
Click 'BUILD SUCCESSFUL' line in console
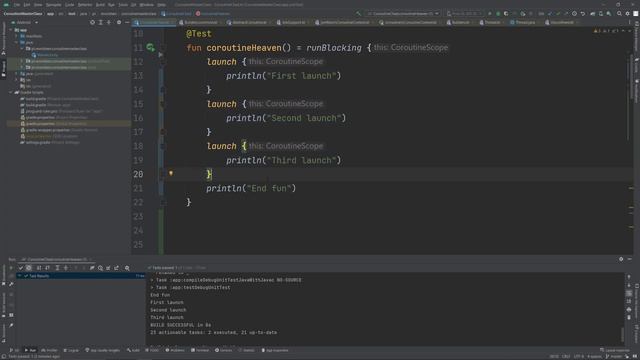(x=181, y=325)
